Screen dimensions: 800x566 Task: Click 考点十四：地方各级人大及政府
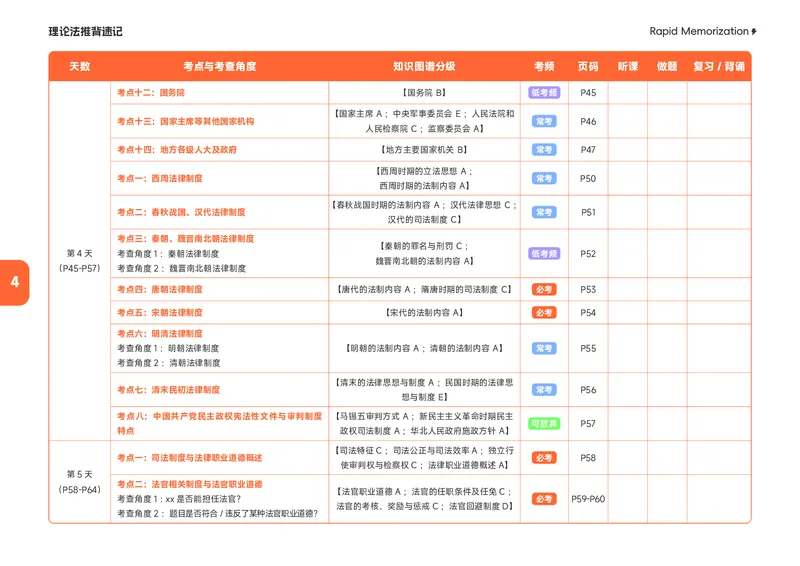[177, 150]
